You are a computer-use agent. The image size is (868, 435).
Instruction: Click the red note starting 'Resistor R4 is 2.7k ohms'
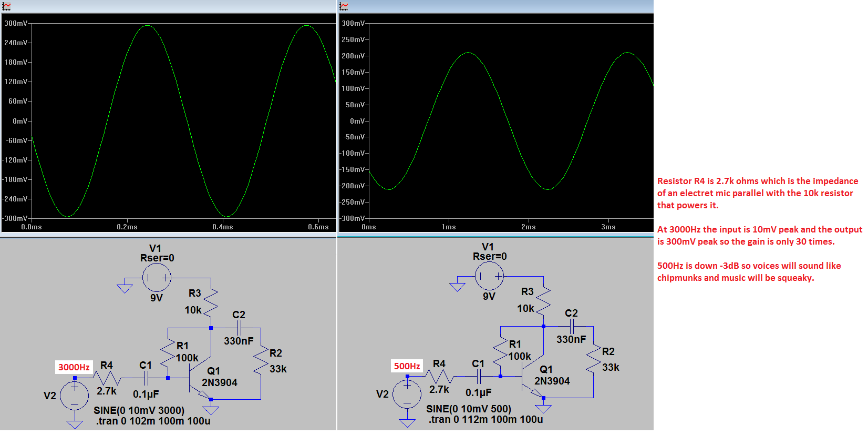(758, 194)
